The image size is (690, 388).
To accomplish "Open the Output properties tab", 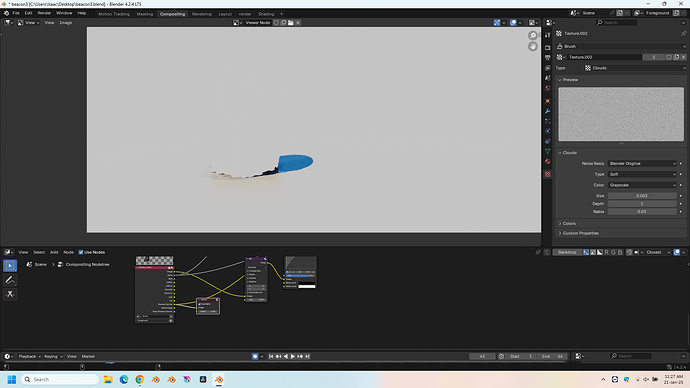I will click(x=547, y=58).
